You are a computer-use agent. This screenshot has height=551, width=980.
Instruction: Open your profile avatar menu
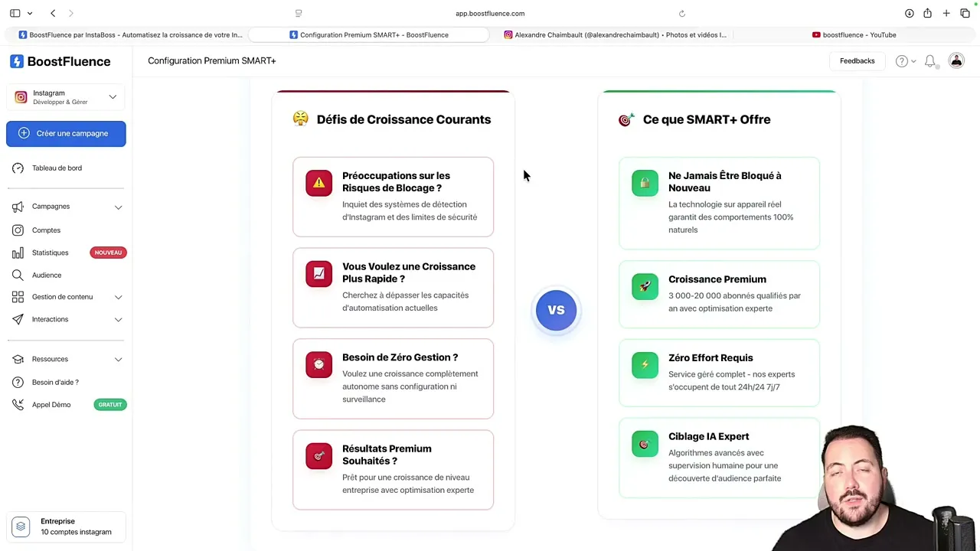pos(956,60)
